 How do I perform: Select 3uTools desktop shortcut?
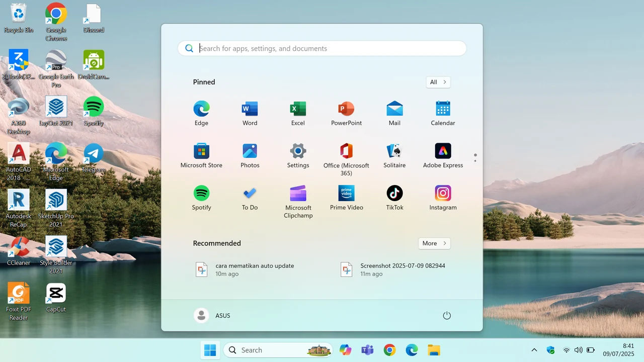tap(19, 65)
